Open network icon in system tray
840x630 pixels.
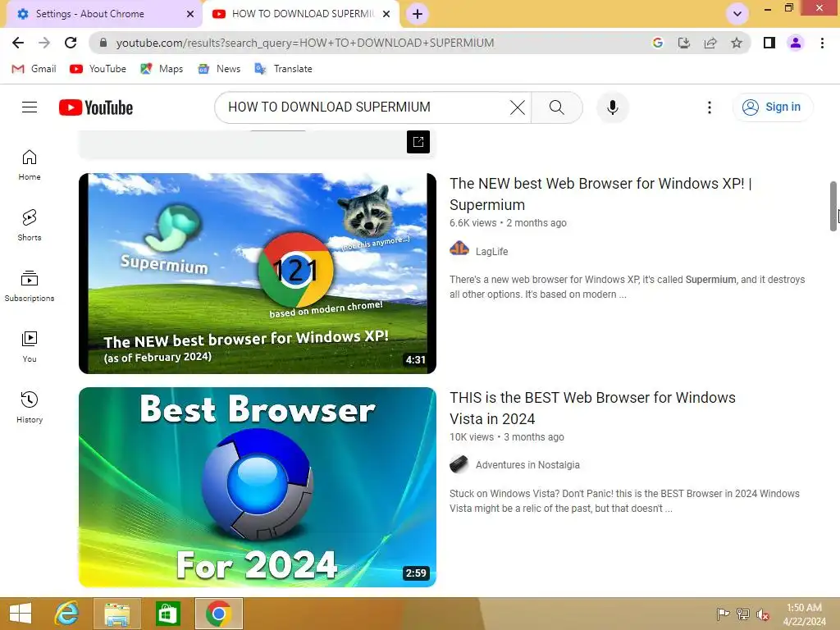(x=743, y=614)
